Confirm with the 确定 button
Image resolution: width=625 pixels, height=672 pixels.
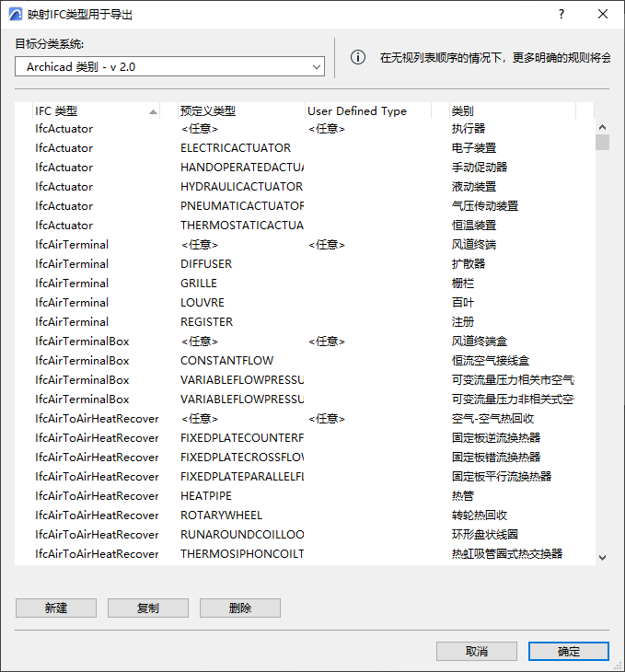[x=569, y=651]
